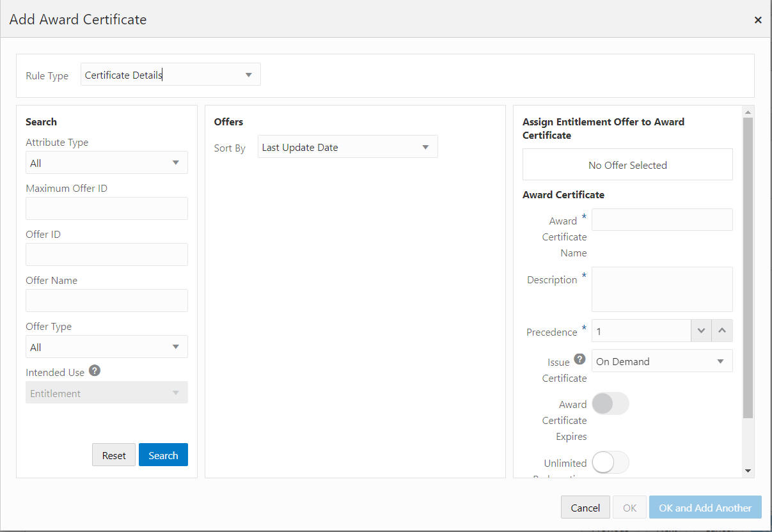772x532 pixels.
Task: Click the Award Certificate Name input field
Action: (662, 219)
